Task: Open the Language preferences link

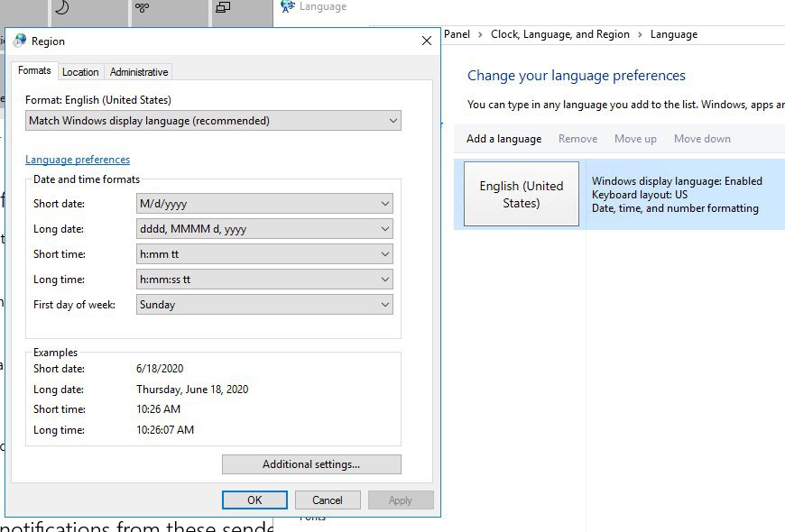Action: pyautogui.click(x=78, y=160)
